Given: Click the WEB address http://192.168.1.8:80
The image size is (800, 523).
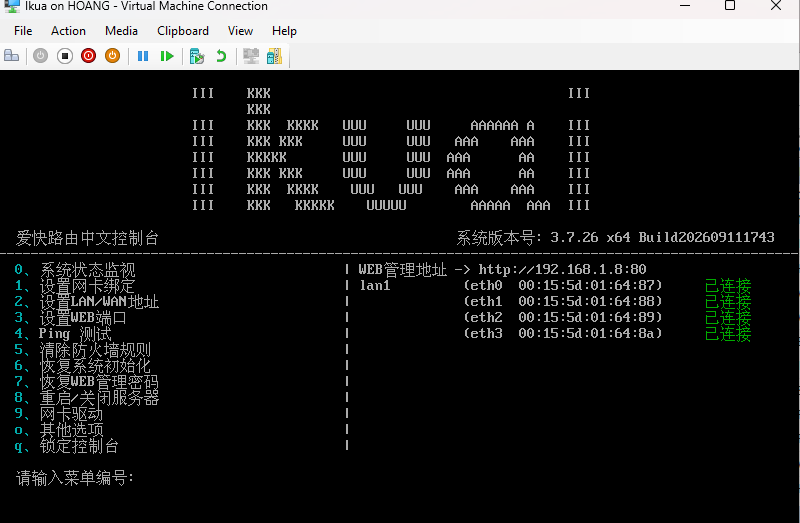Looking at the screenshot, I should pyautogui.click(x=562, y=269).
